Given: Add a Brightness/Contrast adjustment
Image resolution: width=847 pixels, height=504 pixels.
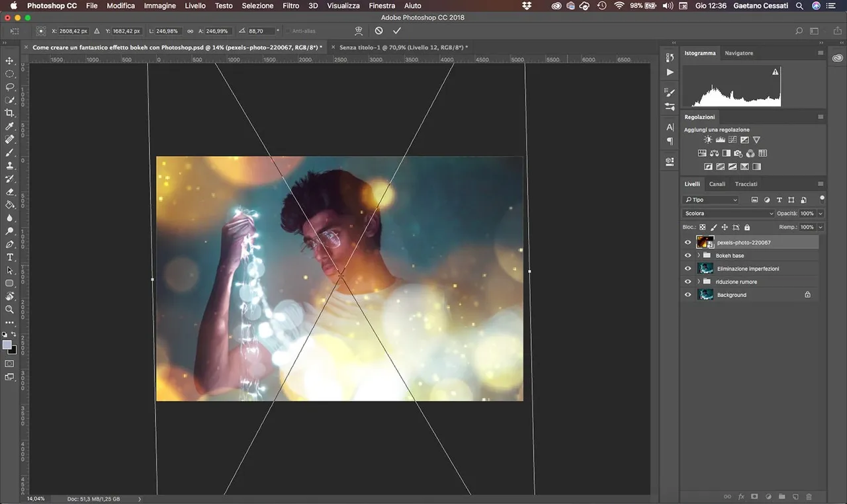Looking at the screenshot, I should 708,140.
